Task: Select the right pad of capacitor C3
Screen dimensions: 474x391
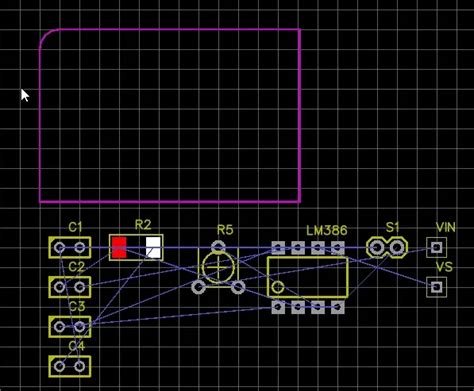Action: 79,327
